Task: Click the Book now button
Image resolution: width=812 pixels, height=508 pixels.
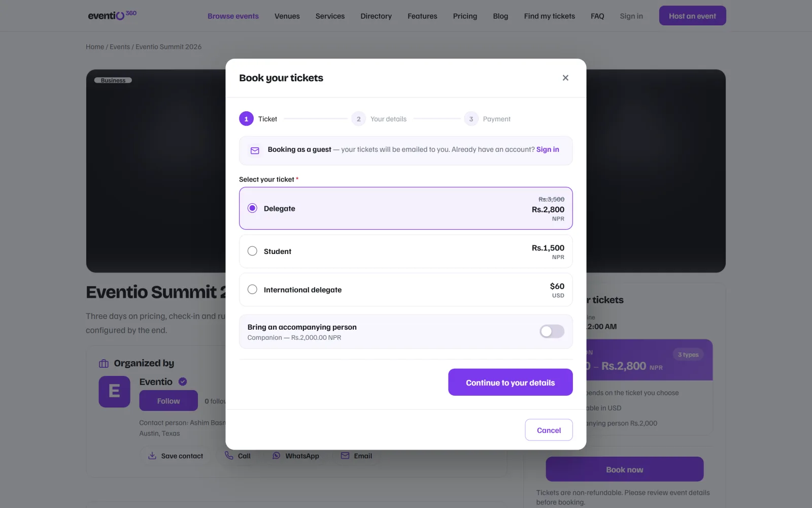Action: tap(625, 469)
